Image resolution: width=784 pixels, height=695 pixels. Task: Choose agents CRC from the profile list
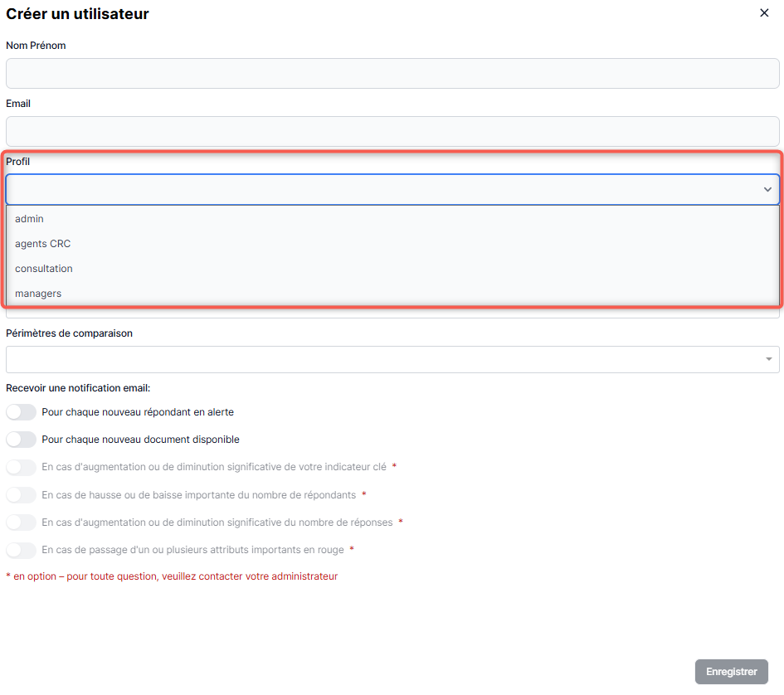click(43, 244)
